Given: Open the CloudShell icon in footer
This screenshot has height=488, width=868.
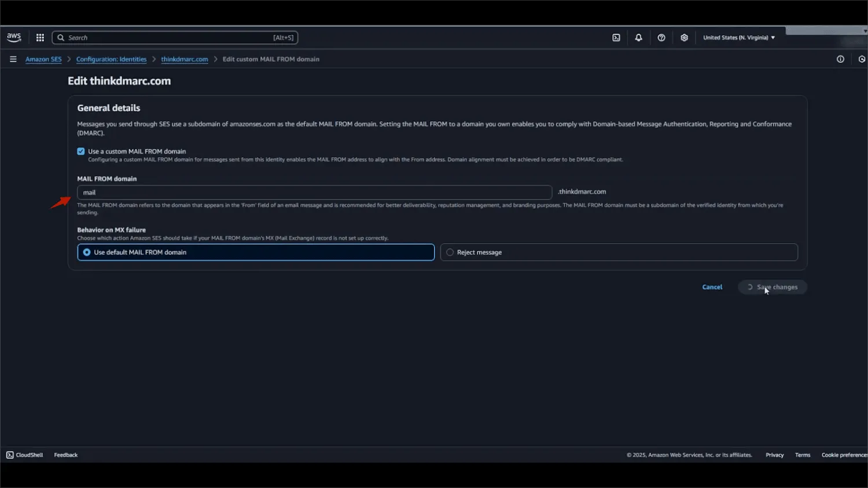Looking at the screenshot, I should click(x=10, y=455).
